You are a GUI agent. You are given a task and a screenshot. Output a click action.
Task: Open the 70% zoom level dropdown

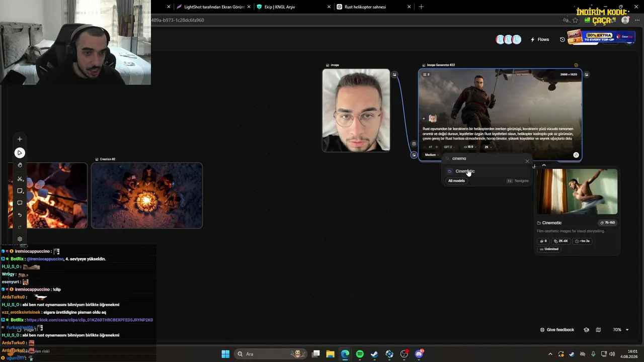(x=620, y=330)
